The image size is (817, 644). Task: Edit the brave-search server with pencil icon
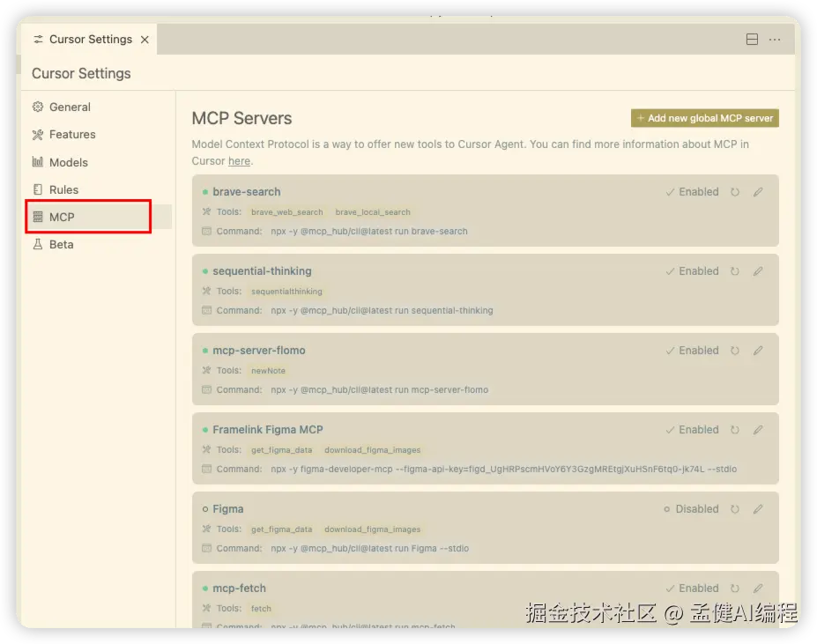pos(758,192)
